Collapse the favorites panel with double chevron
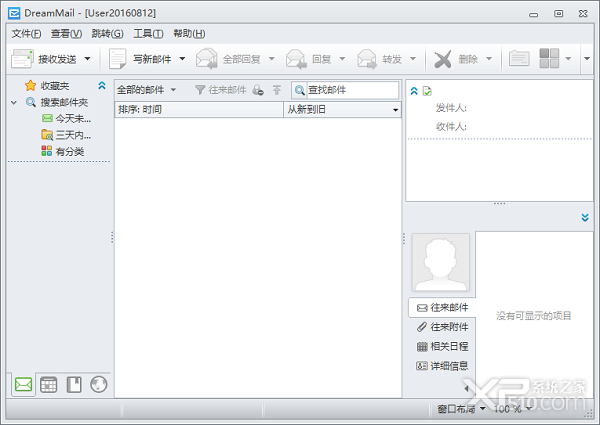This screenshot has height=425, width=600. tap(102, 85)
